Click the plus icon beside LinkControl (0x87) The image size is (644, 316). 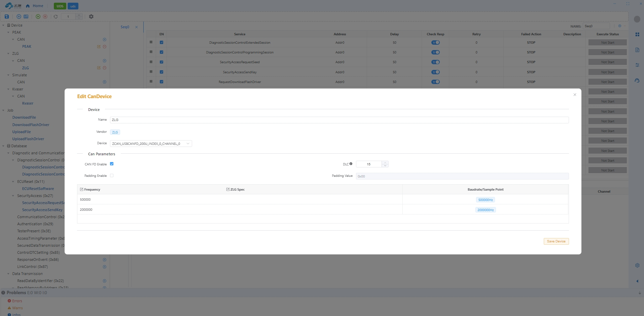click(105, 267)
